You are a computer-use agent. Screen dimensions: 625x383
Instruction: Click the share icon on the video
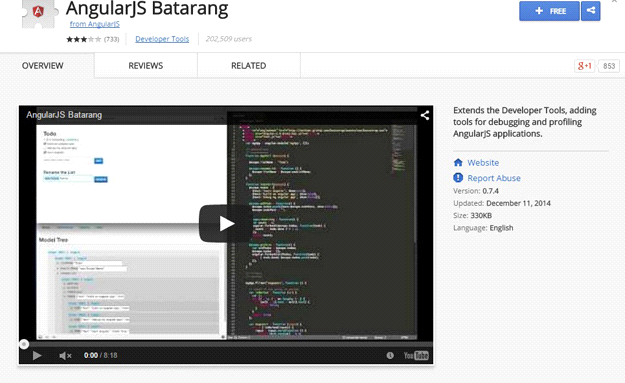click(x=425, y=115)
